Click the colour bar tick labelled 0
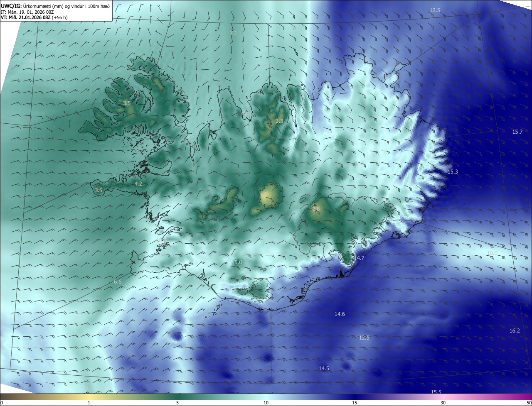 pyautogui.click(x=2, y=403)
